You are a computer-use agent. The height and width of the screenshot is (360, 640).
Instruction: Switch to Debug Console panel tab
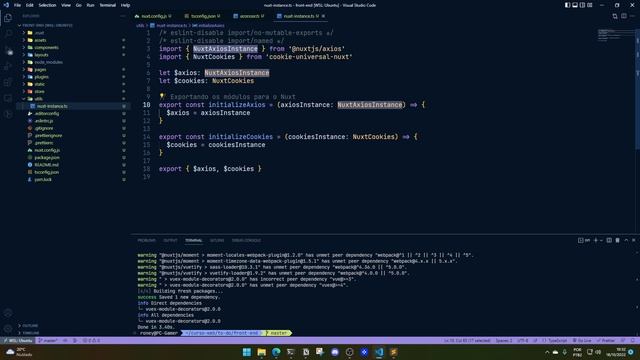coord(246,240)
